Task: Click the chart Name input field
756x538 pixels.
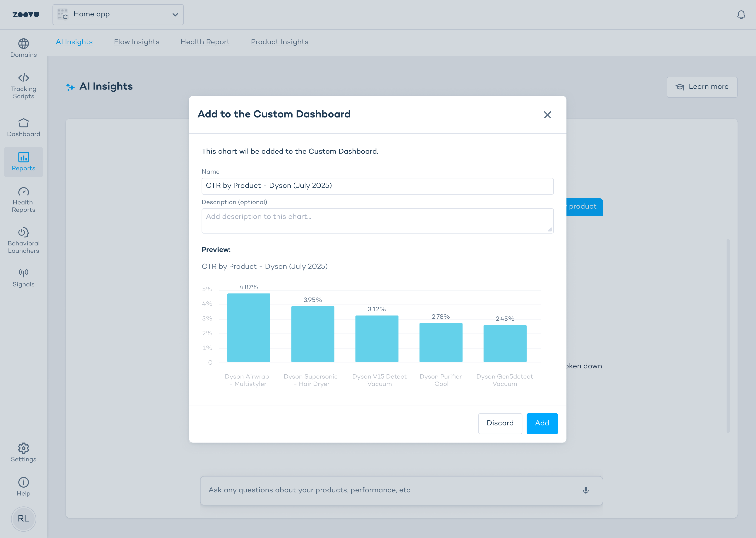Action: tap(377, 186)
